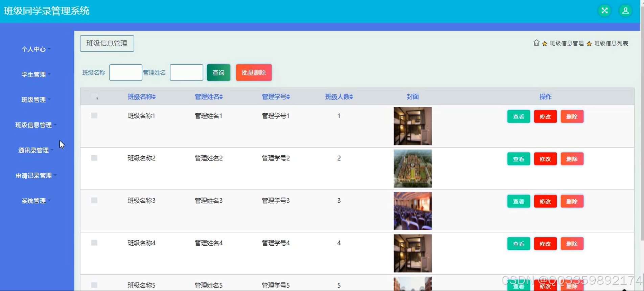
Task: View details (查看) for 班级名称4
Action: point(519,244)
